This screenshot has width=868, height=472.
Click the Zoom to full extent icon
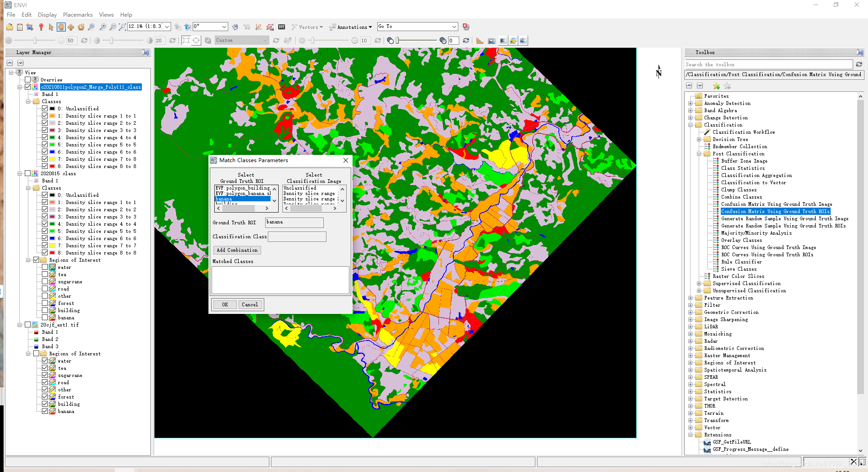point(122,27)
